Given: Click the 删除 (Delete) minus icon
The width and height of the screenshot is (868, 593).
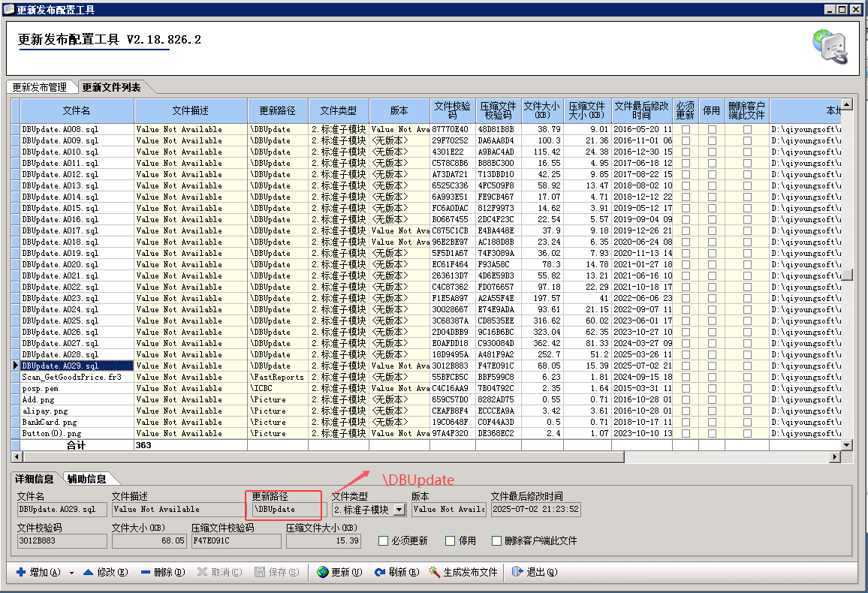Looking at the screenshot, I should click(x=146, y=572).
